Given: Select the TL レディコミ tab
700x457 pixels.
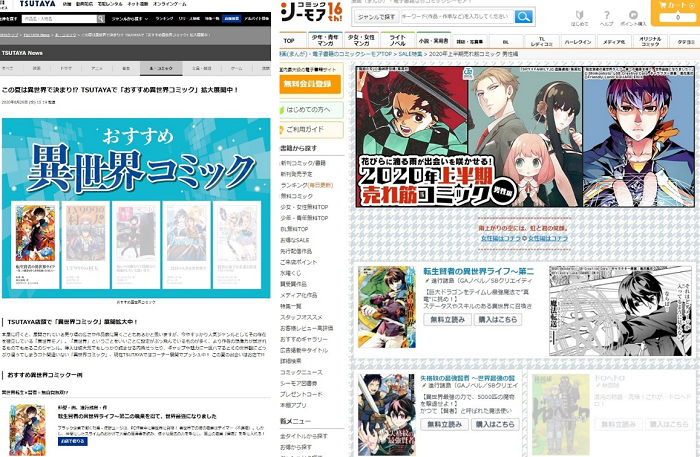Looking at the screenshot, I should point(542,41).
